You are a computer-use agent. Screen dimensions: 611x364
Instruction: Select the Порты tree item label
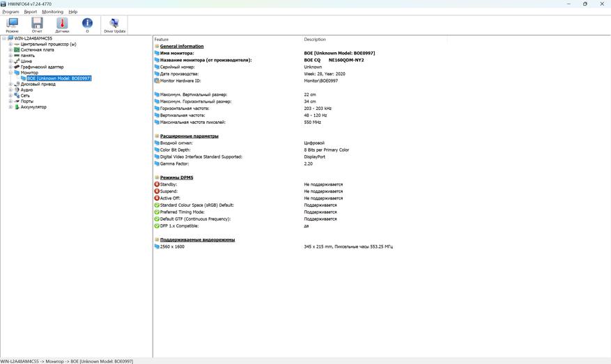(27, 101)
